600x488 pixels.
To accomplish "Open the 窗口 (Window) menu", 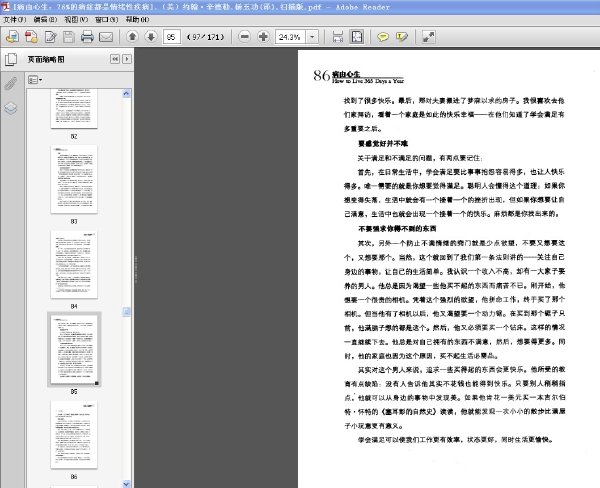I will coord(106,19).
